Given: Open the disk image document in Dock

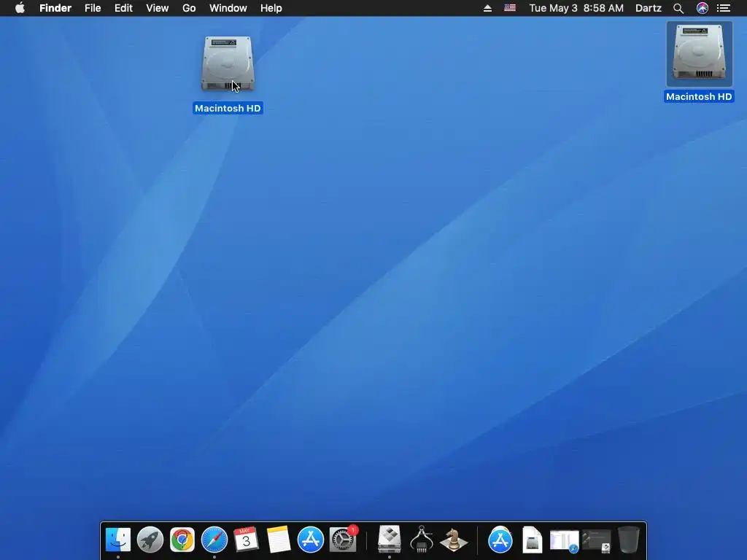Looking at the screenshot, I should [x=532, y=540].
